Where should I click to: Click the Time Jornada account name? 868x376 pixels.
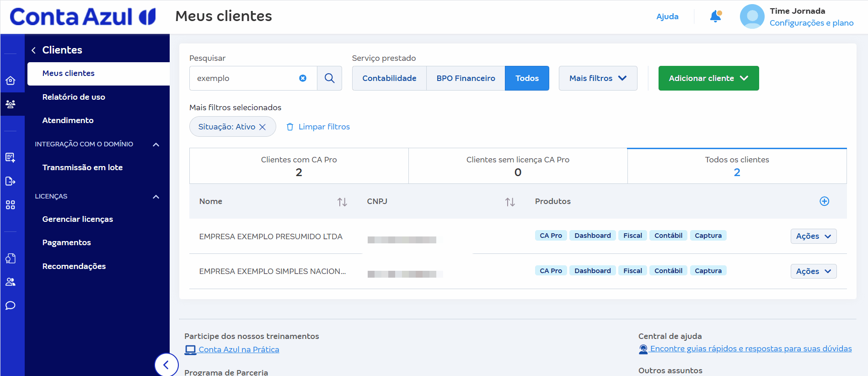tap(797, 11)
